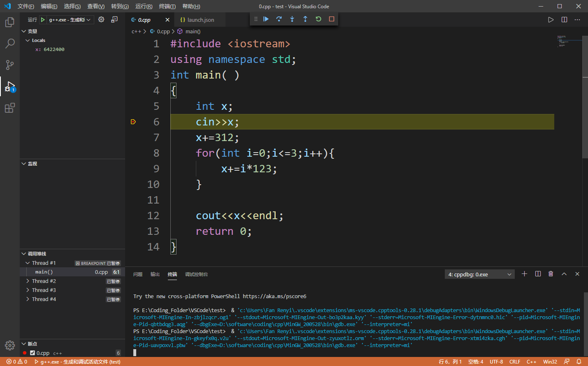Open Source Control view
This screenshot has width=588, height=366.
pyautogui.click(x=10, y=65)
